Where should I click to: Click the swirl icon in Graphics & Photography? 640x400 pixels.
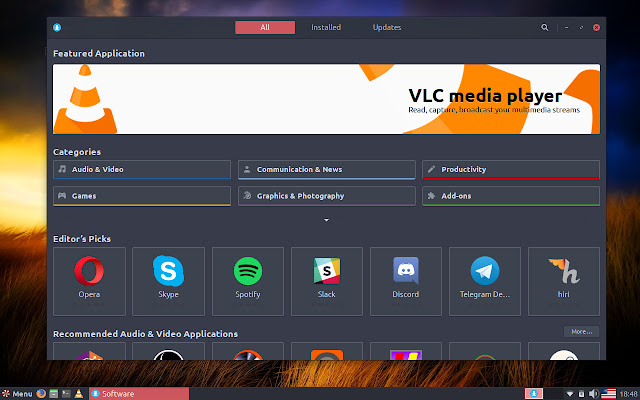[x=247, y=196]
